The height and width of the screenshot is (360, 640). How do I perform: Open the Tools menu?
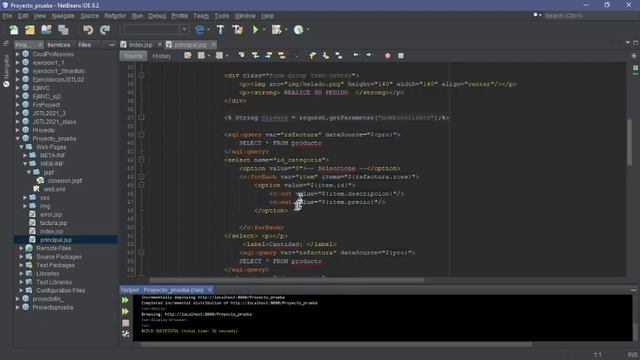(222, 16)
